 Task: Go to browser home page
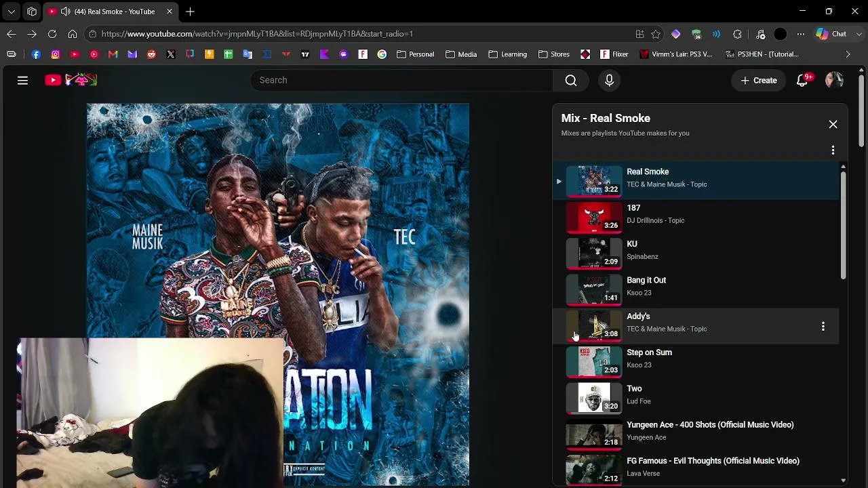[x=73, y=34]
